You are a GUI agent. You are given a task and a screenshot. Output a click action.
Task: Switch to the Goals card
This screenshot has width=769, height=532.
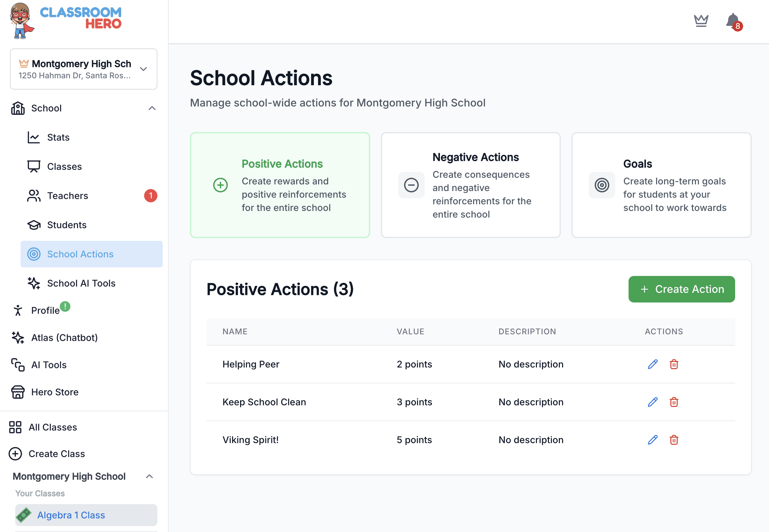point(661,185)
